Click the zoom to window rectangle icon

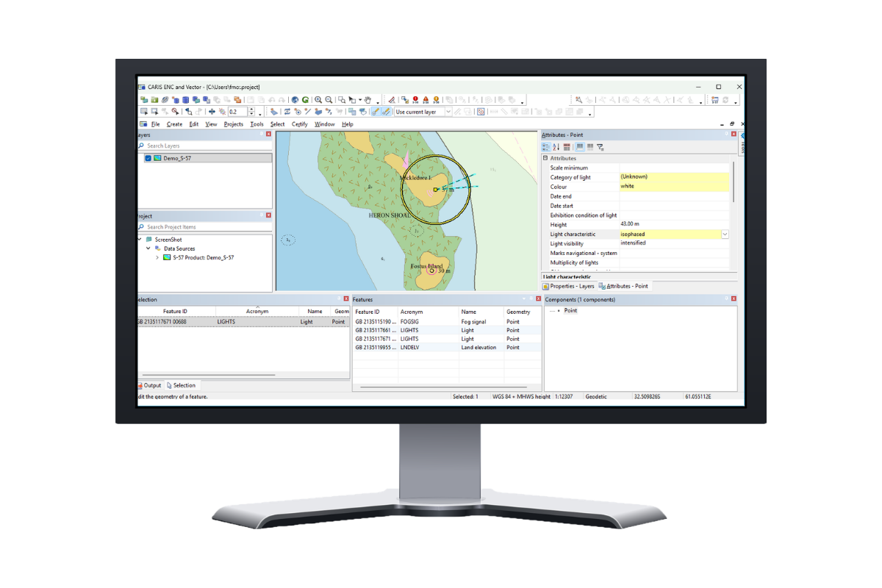(342, 100)
